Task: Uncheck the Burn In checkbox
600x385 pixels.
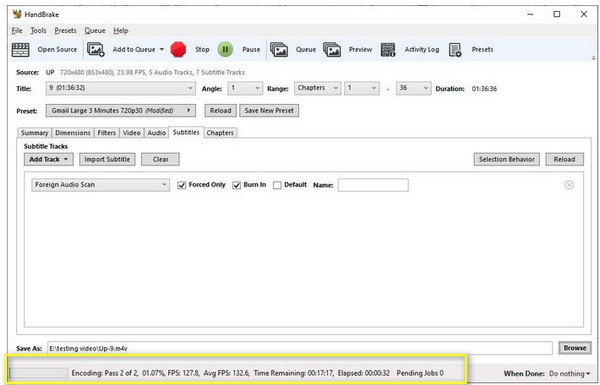Action: [x=237, y=185]
